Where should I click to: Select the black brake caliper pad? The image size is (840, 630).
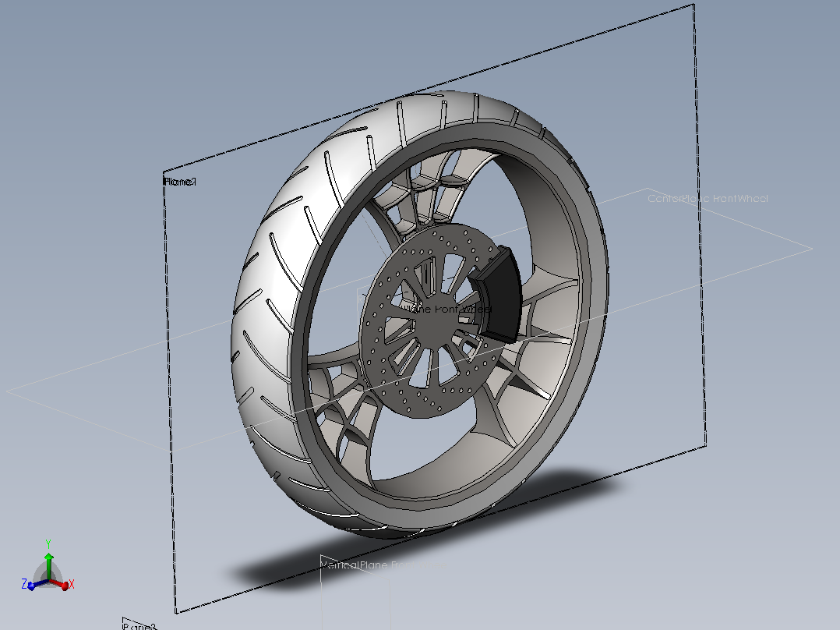coord(497,294)
